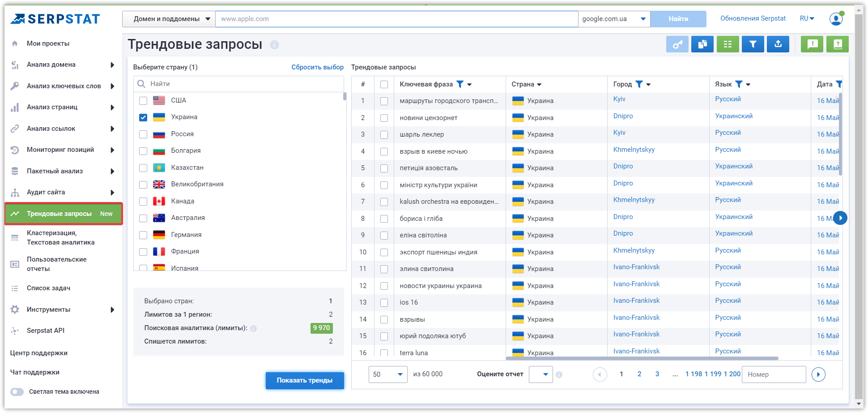
Task: Open the google.com.ua search engine dropdown
Action: (614, 19)
